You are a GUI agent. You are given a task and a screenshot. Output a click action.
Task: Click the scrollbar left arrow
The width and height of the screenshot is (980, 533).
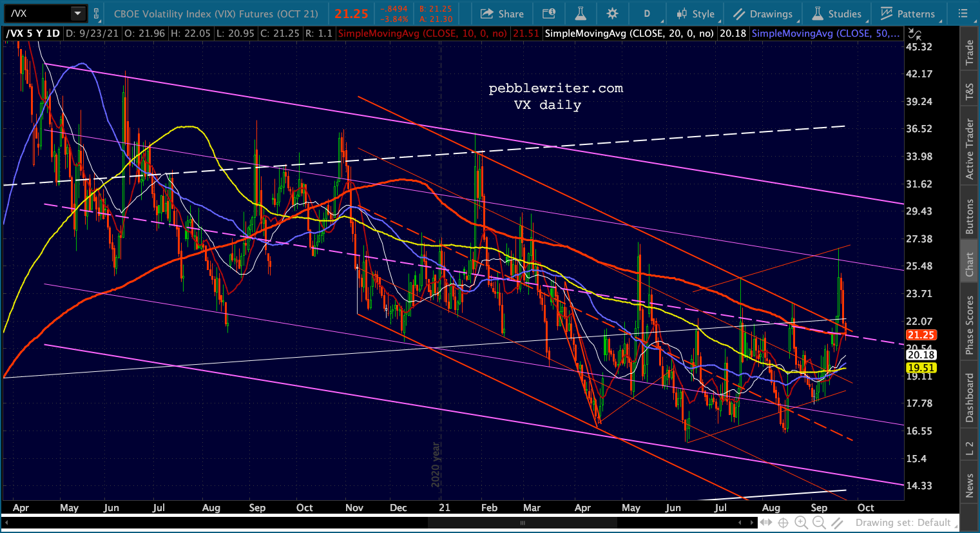[5, 523]
